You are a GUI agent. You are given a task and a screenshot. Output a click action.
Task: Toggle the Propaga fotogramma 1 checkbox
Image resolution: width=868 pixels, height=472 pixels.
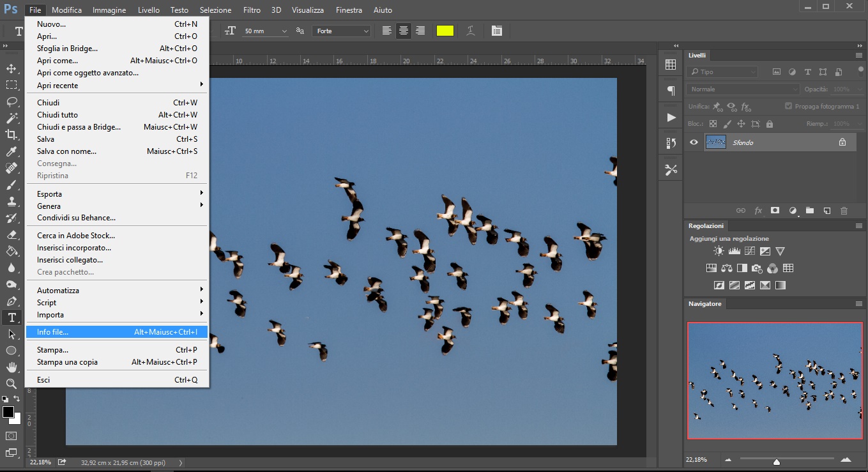pos(789,106)
